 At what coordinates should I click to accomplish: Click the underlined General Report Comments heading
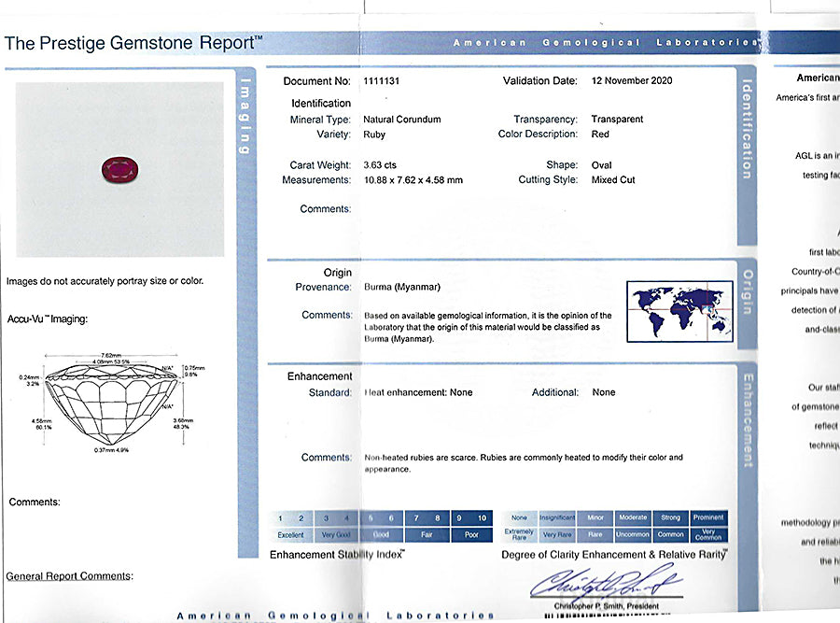(69, 576)
